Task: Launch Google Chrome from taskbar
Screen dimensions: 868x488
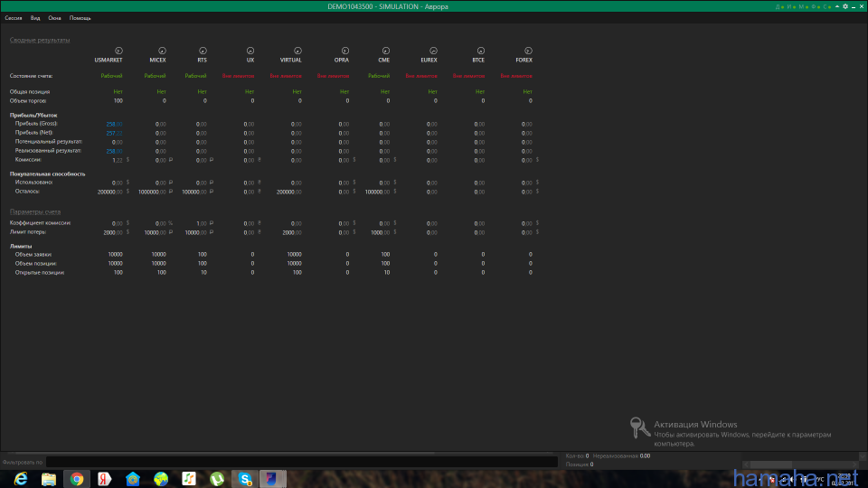Action: click(77, 479)
